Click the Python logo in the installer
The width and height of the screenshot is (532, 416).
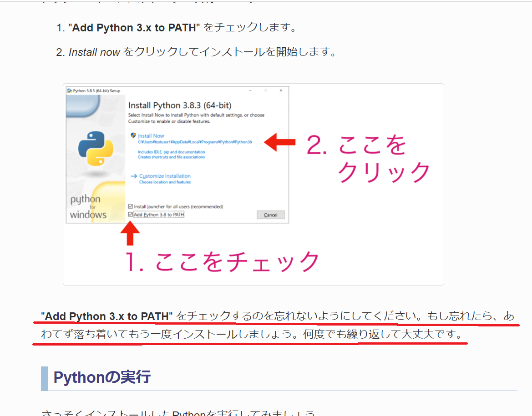tap(96, 148)
